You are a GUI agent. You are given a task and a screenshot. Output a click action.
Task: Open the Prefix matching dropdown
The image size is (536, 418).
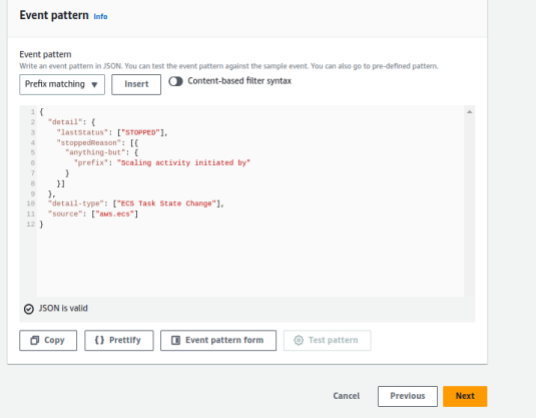[x=62, y=84]
